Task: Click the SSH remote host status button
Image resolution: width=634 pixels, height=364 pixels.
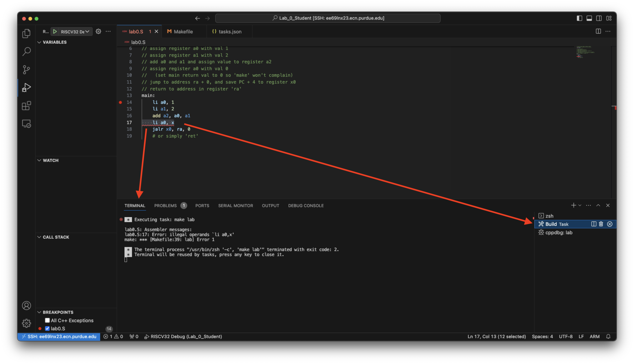Action: [x=59, y=337]
